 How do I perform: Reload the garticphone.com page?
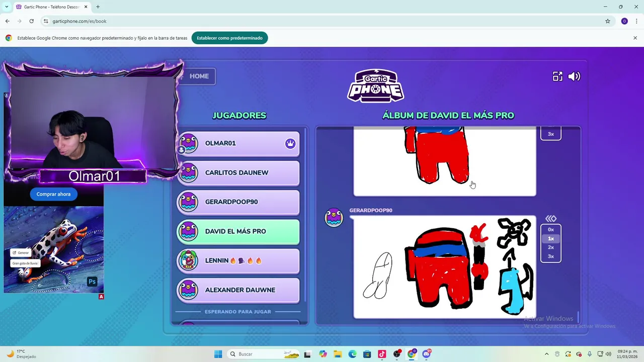[x=31, y=21]
